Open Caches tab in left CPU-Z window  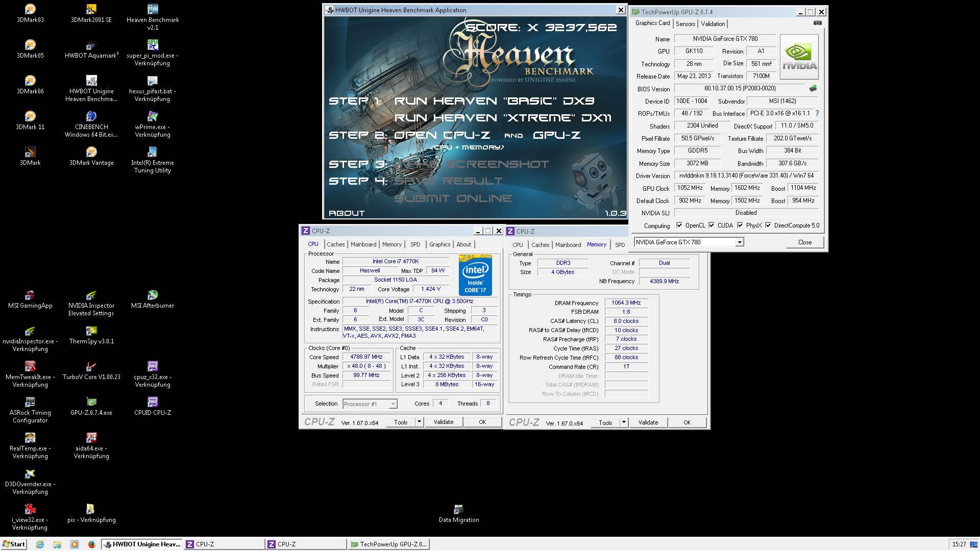(336, 244)
